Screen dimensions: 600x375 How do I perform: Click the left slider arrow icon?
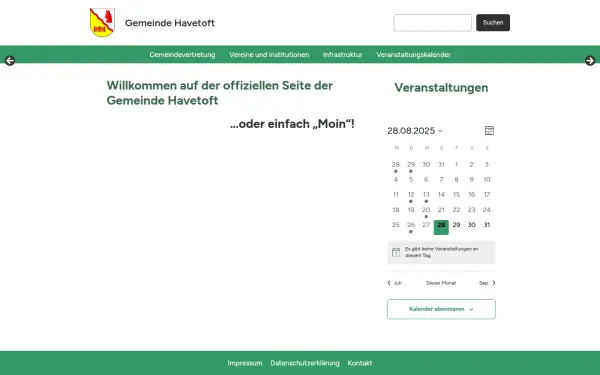(x=10, y=60)
